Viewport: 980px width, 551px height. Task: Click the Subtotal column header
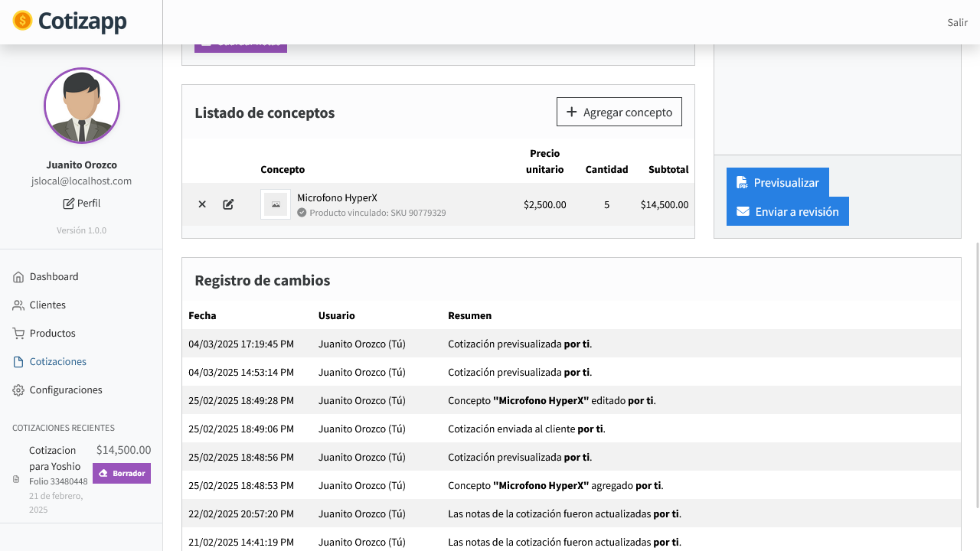[x=668, y=170]
